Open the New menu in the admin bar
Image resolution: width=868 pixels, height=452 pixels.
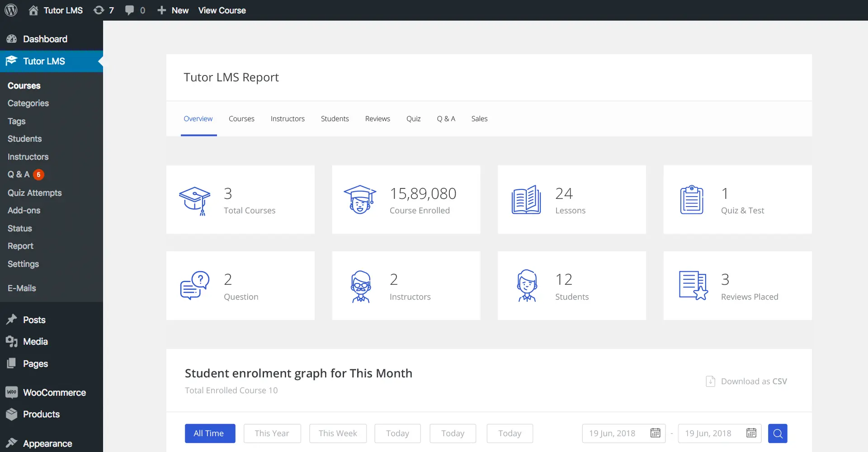tap(172, 10)
